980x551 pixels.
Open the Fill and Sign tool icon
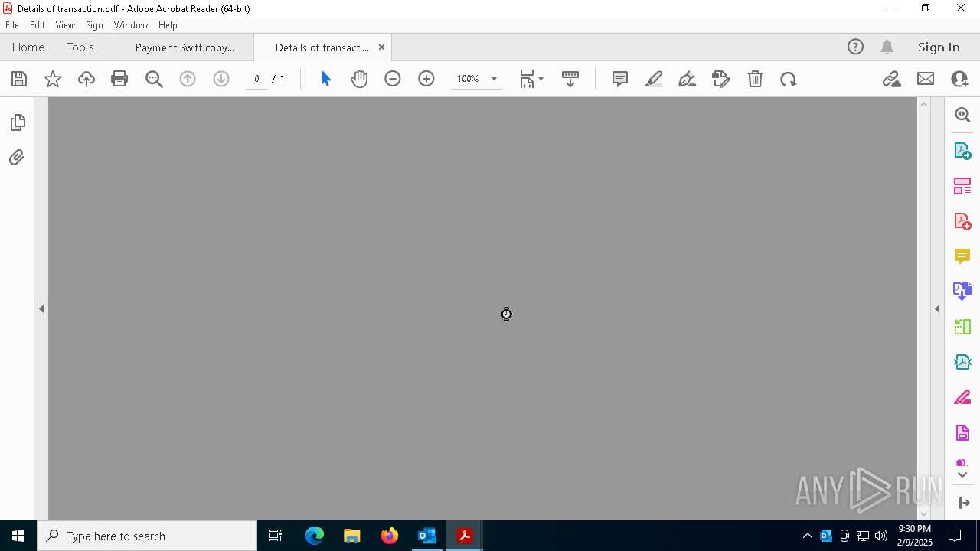(x=721, y=79)
